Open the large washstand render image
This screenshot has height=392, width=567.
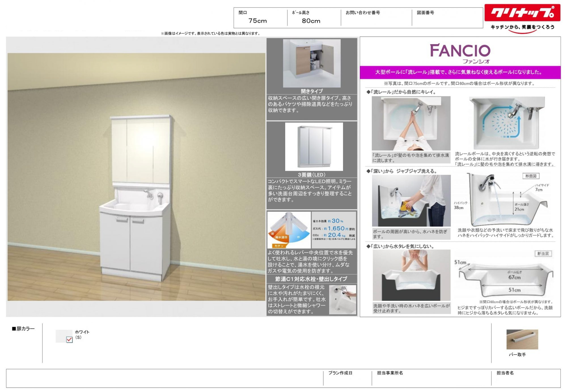(136, 177)
